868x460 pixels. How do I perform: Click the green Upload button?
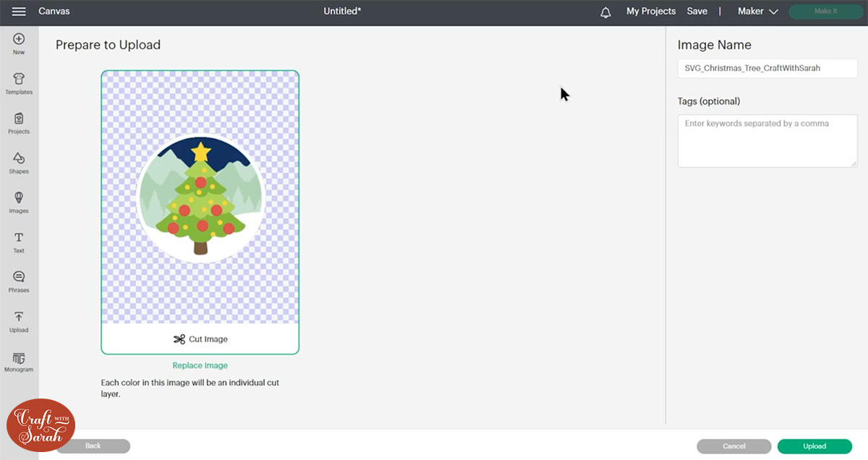coord(814,446)
